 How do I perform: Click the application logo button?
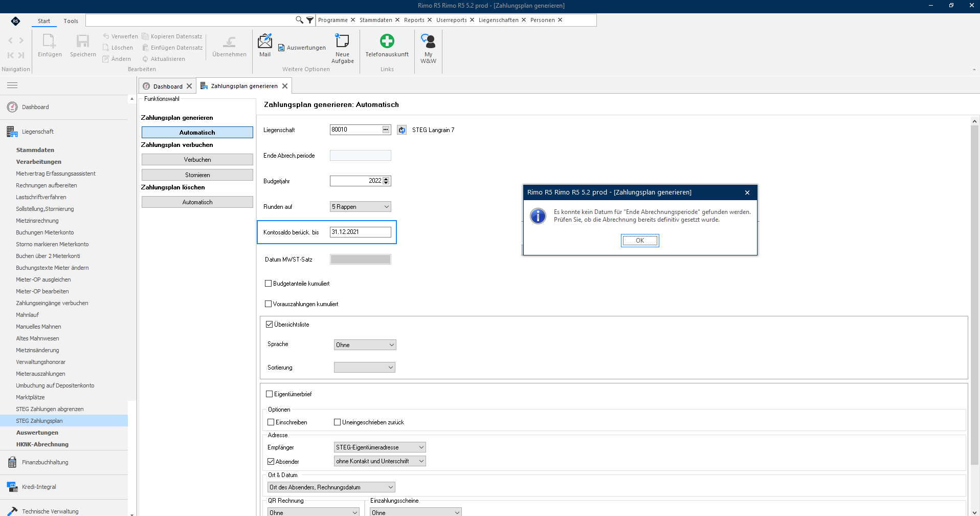(x=15, y=21)
